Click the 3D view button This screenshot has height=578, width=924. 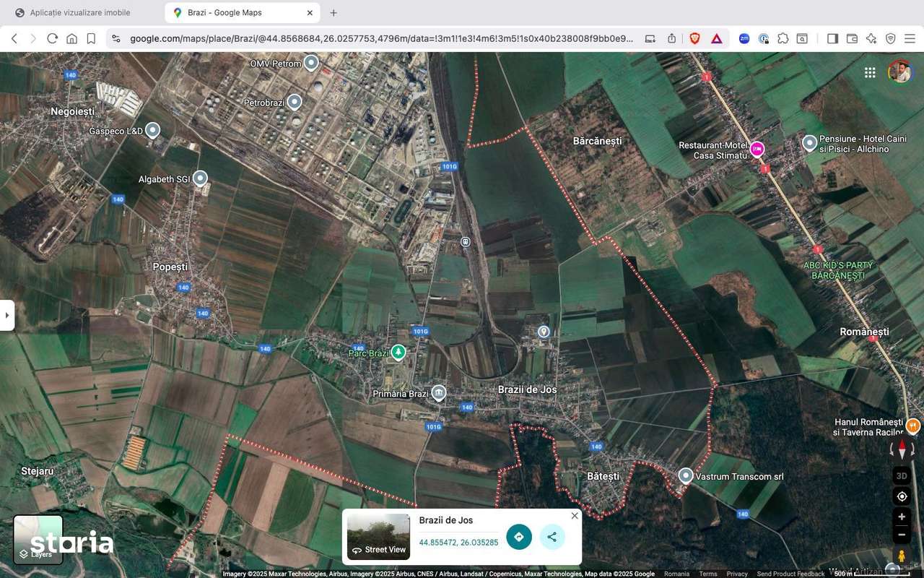pyautogui.click(x=901, y=475)
